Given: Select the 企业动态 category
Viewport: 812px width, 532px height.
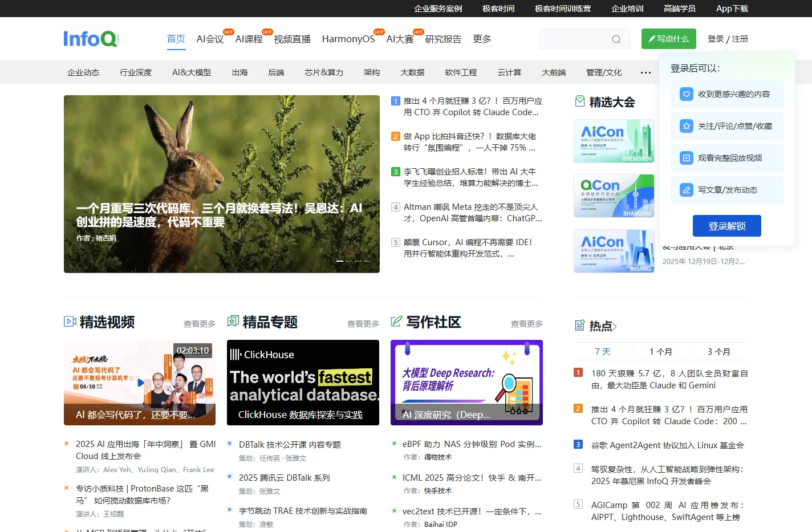Looking at the screenshot, I should pos(83,72).
